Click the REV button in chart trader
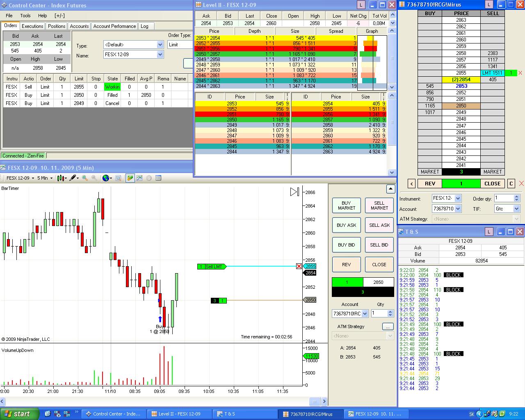This screenshot has width=525, height=420. point(347,265)
